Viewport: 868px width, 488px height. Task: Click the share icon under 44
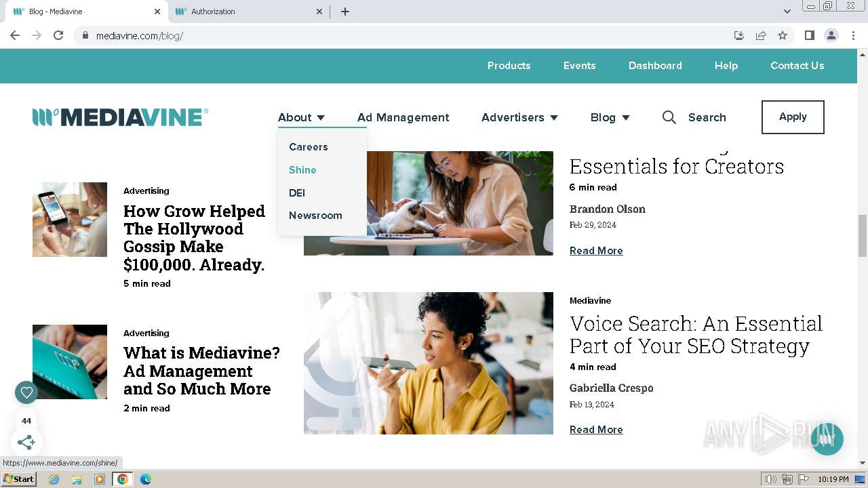[26, 443]
